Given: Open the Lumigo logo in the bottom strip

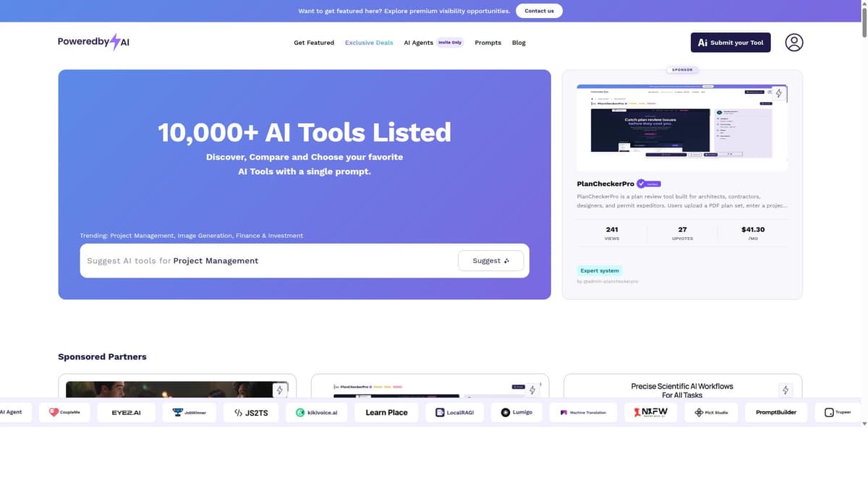Looking at the screenshot, I should (x=516, y=412).
